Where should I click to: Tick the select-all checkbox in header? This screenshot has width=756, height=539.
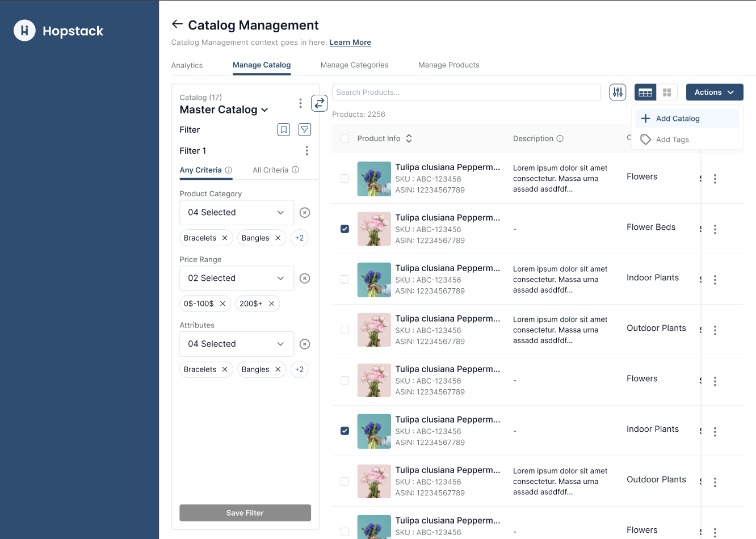[x=345, y=138]
